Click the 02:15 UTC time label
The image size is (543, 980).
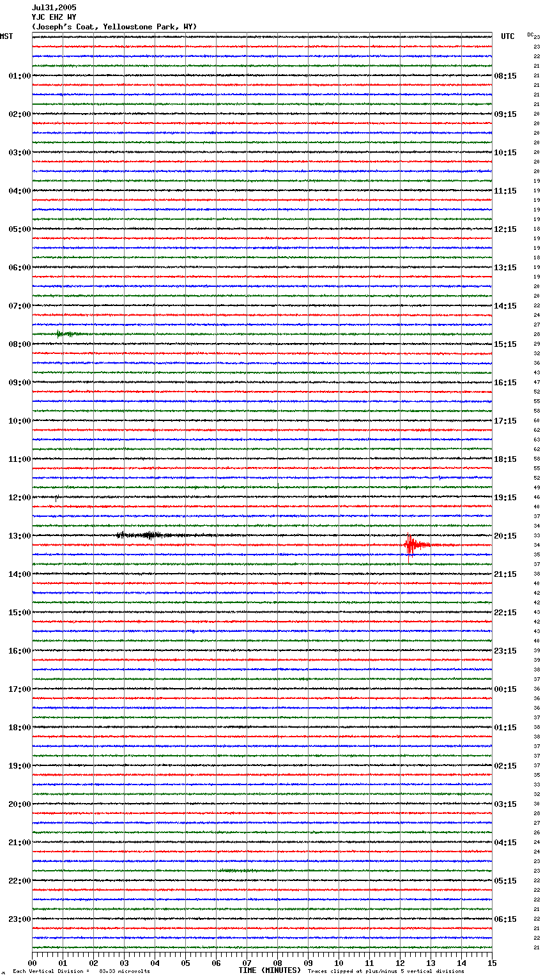click(x=505, y=766)
